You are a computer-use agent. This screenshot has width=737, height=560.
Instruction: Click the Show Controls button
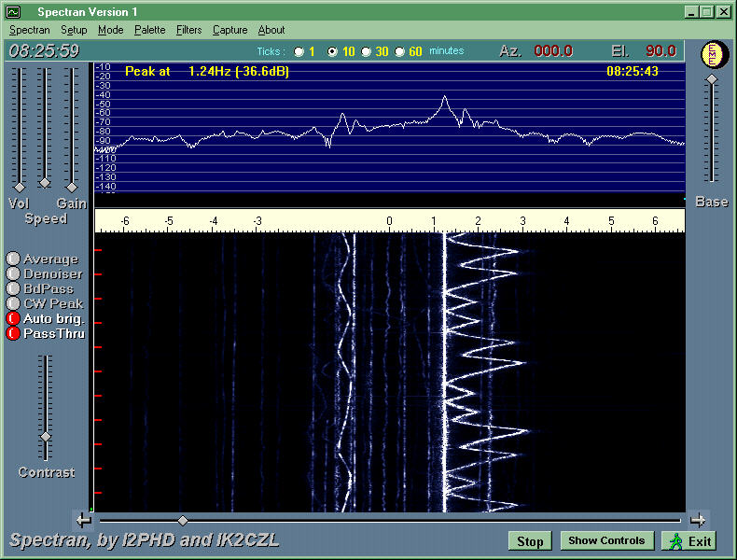606,541
